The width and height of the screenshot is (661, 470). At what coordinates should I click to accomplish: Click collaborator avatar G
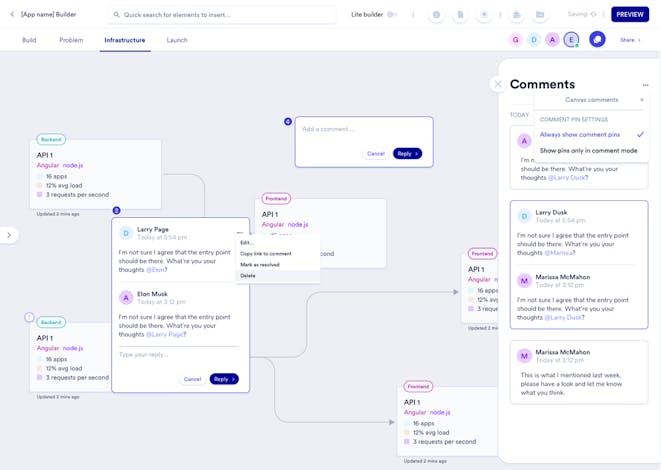tap(515, 40)
